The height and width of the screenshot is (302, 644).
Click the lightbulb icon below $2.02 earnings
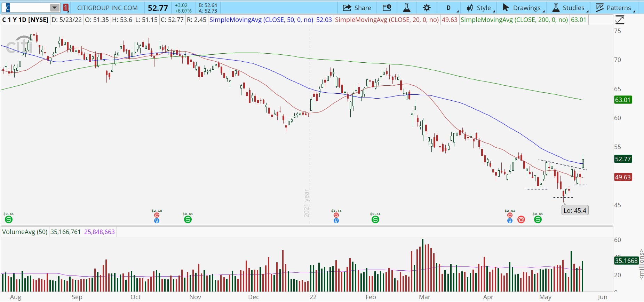tap(510, 220)
